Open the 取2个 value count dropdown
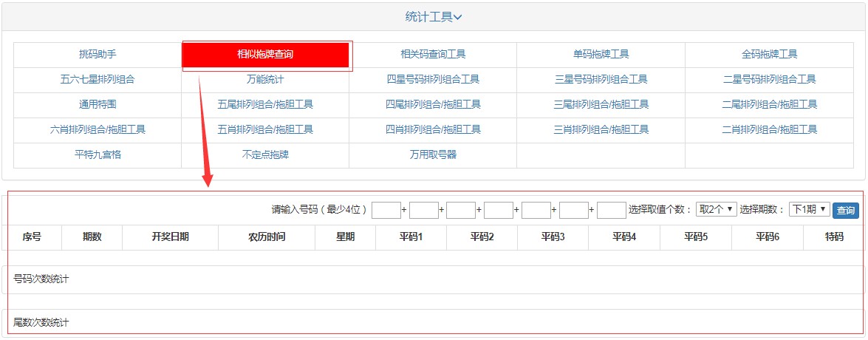Screen dimensions: 868x340 [716, 208]
